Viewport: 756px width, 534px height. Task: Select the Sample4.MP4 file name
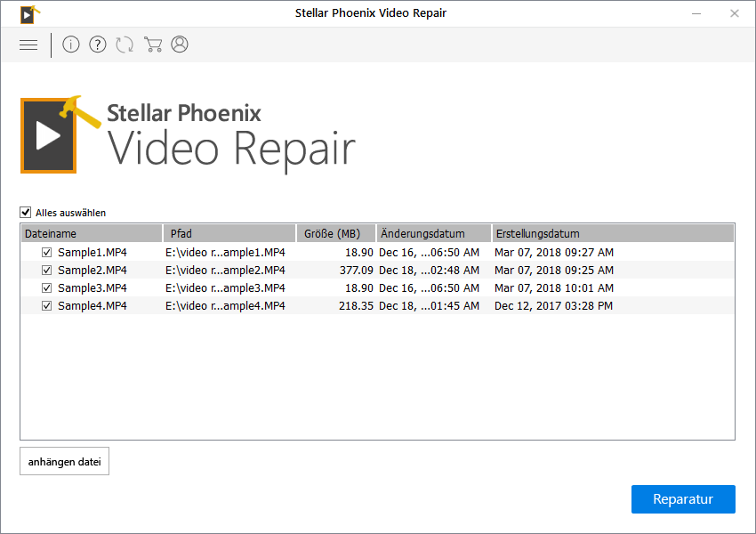click(92, 306)
